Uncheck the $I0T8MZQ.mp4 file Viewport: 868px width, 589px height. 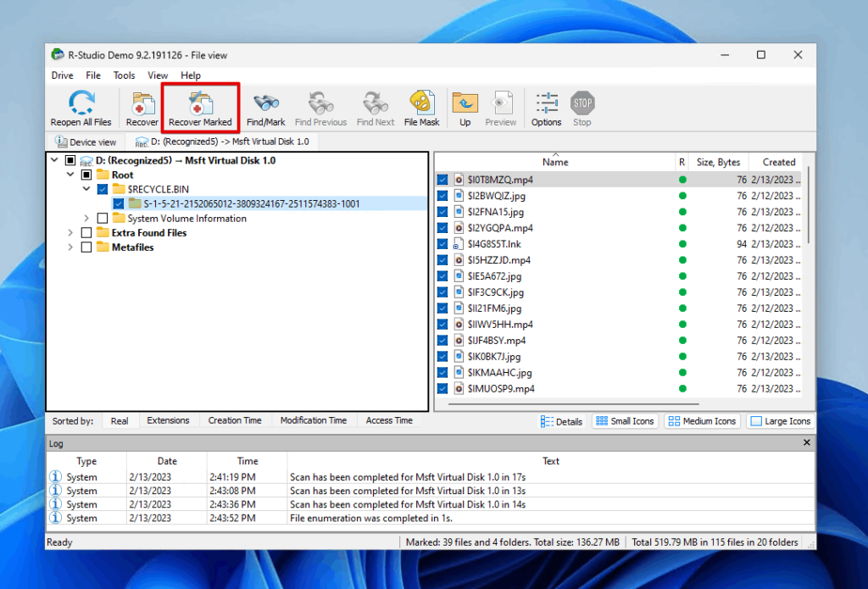tap(442, 179)
